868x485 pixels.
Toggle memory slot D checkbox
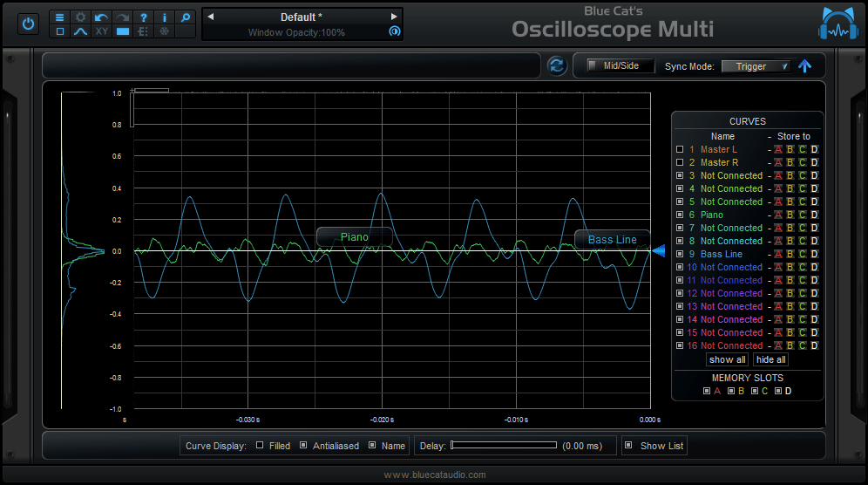click(778, 391)
